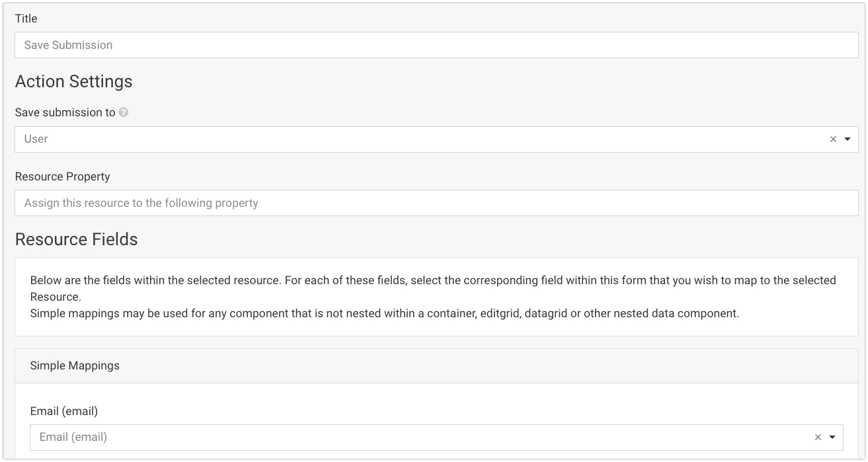
Task: Click the Title field label
Action: tap(26, 19)
